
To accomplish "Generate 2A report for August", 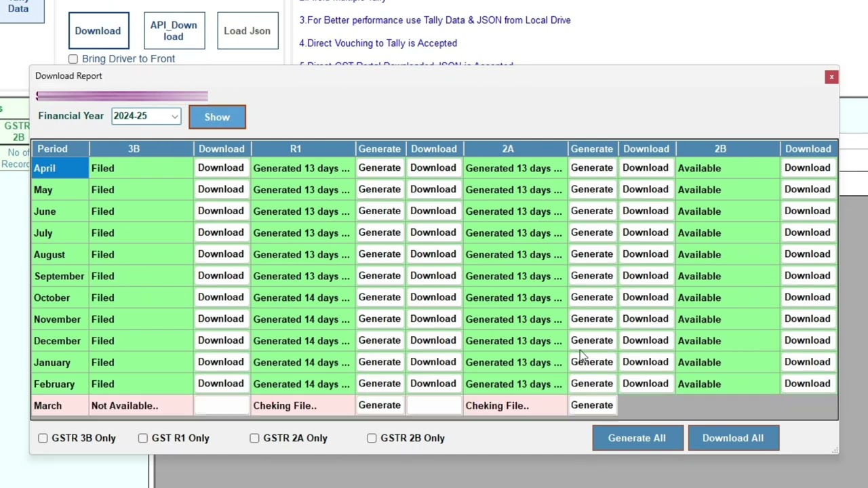I will [x=592, y=253].
